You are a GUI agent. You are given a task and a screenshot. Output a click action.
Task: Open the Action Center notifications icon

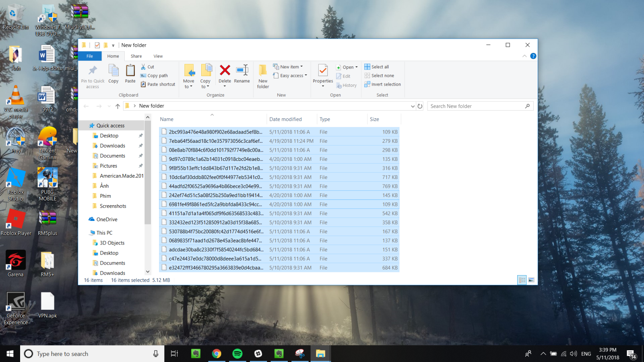coord(631,354)
